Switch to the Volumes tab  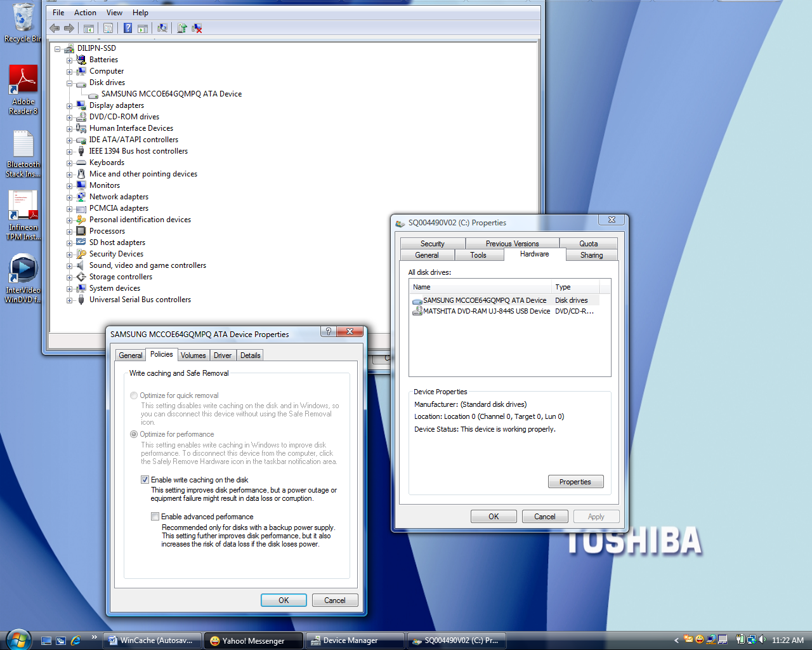coord(193,355)
